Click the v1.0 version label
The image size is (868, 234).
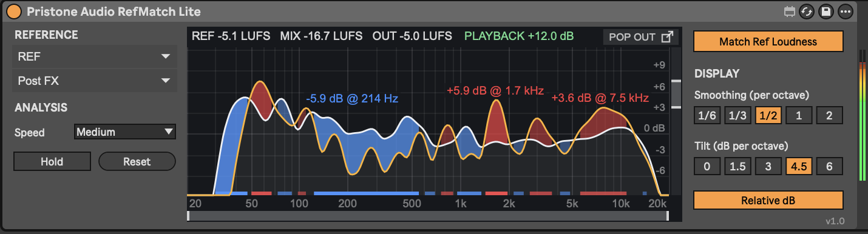pyautogui.click(x=835, y=221)
